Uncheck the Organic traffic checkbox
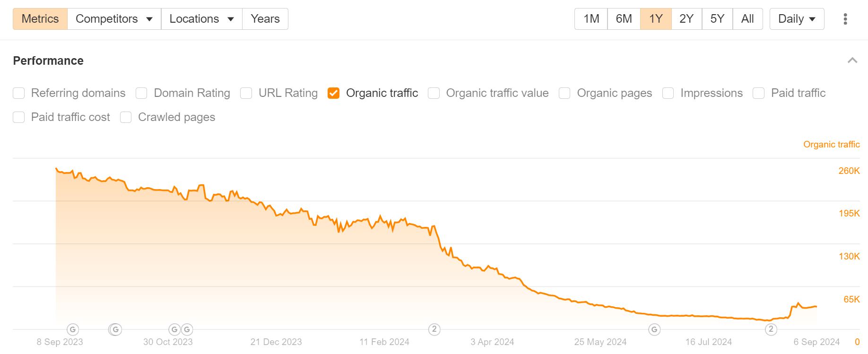868x354 pixels. 334,93
